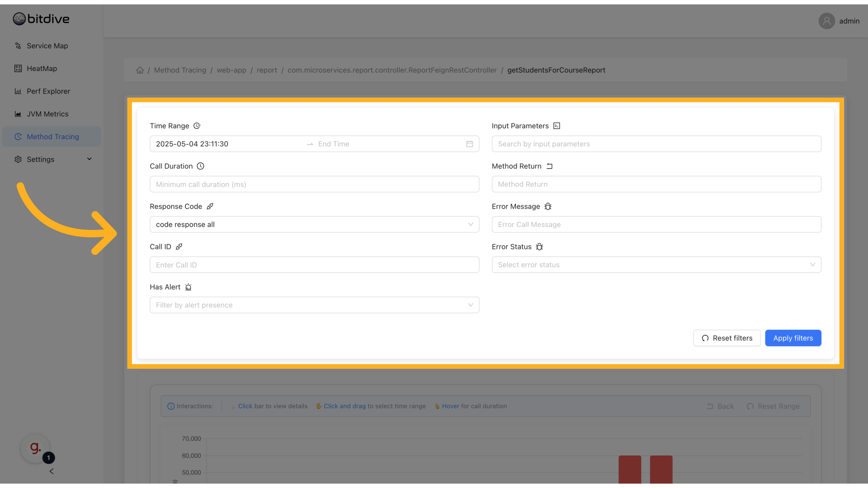Viewport: 868px width, 488px height.
Task: Click getStudentsForCourseReport breadcrumb item
Action: tap(556, 70)
